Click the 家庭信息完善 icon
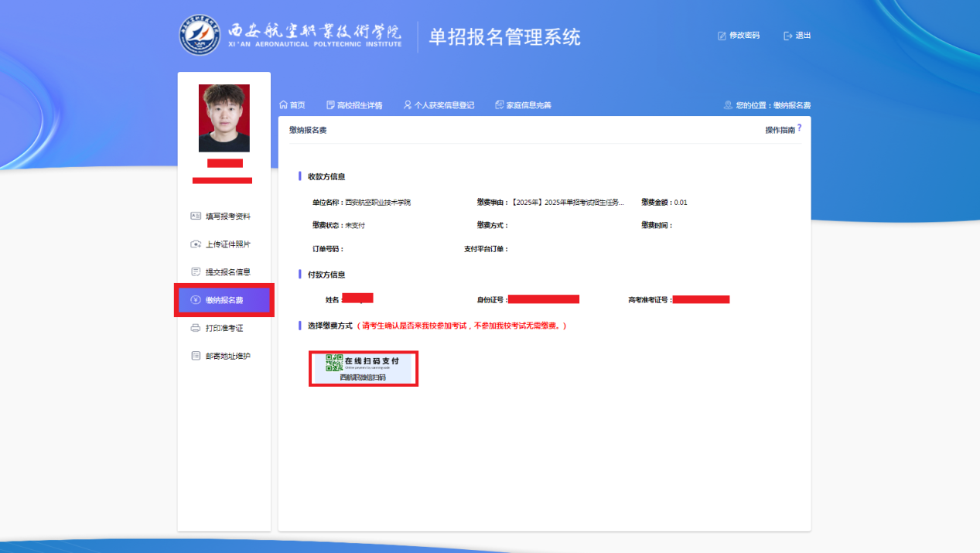Screen dimensions: 980x553 point(500,105)
